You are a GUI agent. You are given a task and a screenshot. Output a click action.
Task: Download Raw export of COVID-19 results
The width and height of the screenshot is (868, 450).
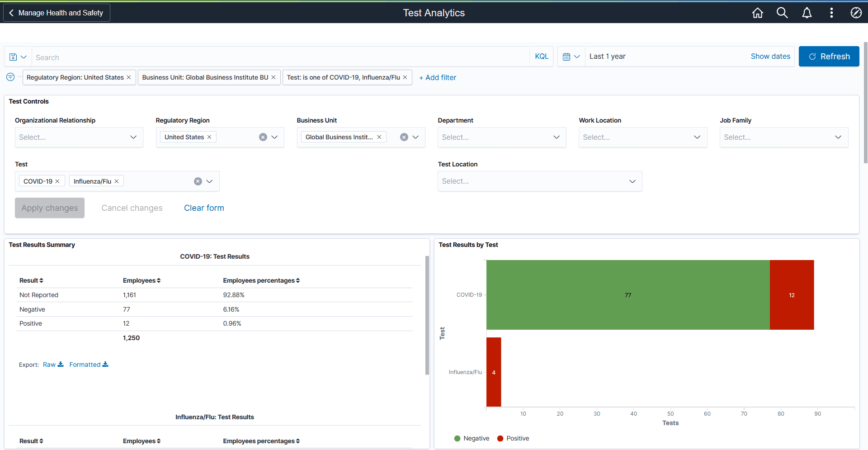(53, 364)
